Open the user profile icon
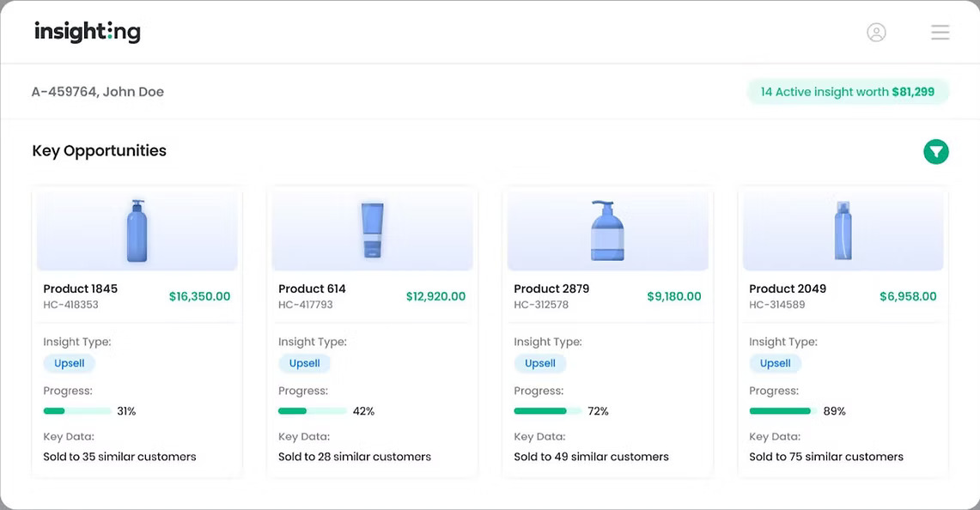The image size is (980, 510). coord(876,32)
